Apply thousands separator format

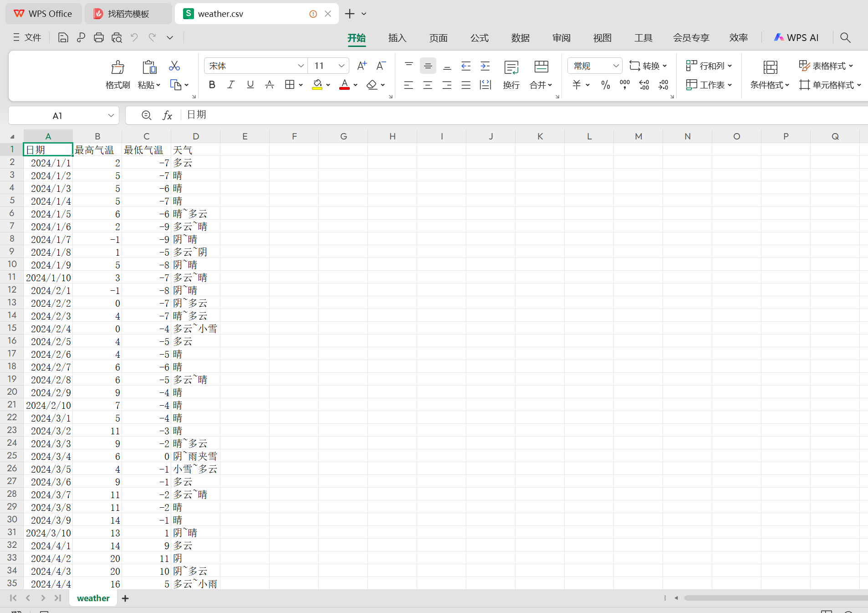click(625, 85)
